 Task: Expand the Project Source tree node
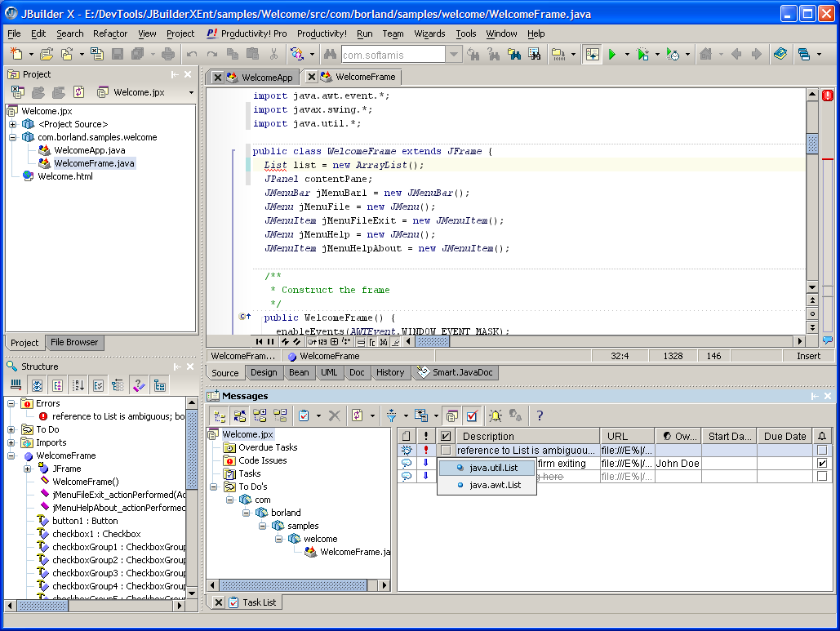point(13,124)
